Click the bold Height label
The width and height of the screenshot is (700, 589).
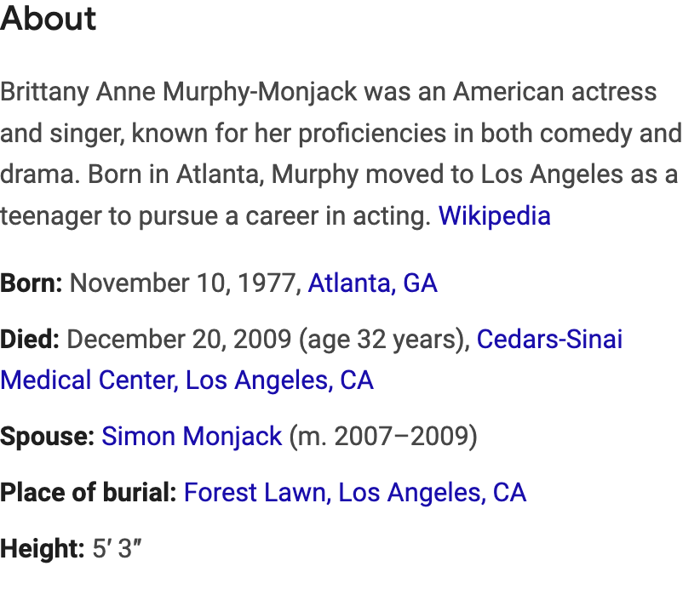tap(43, 549)
